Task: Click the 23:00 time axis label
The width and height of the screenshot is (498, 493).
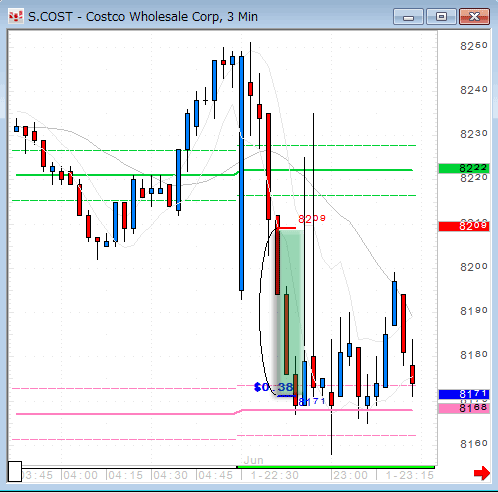Action: click(x=350, y=475)
